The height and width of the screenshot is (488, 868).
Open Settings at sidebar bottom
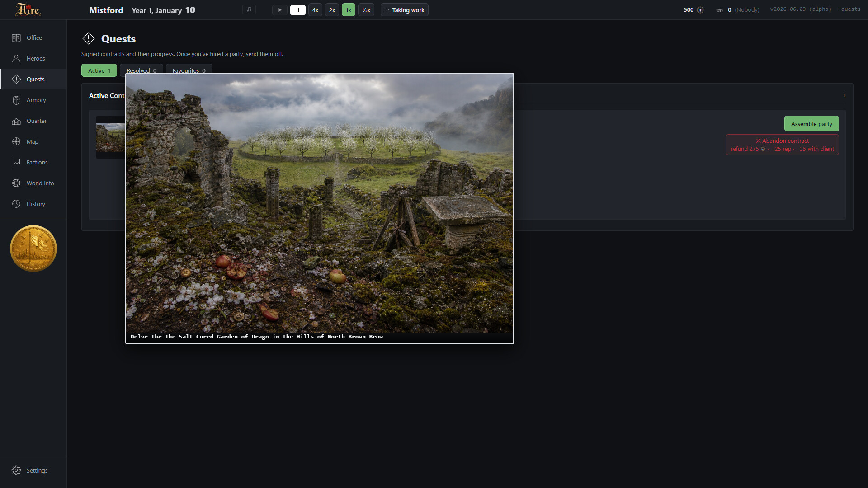point(33,471)
